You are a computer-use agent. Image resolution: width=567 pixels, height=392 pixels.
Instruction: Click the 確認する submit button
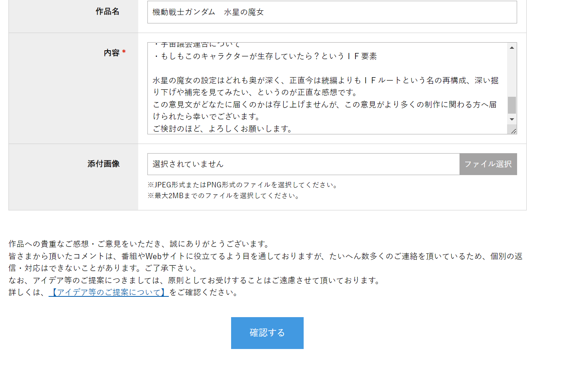point(267,333)
